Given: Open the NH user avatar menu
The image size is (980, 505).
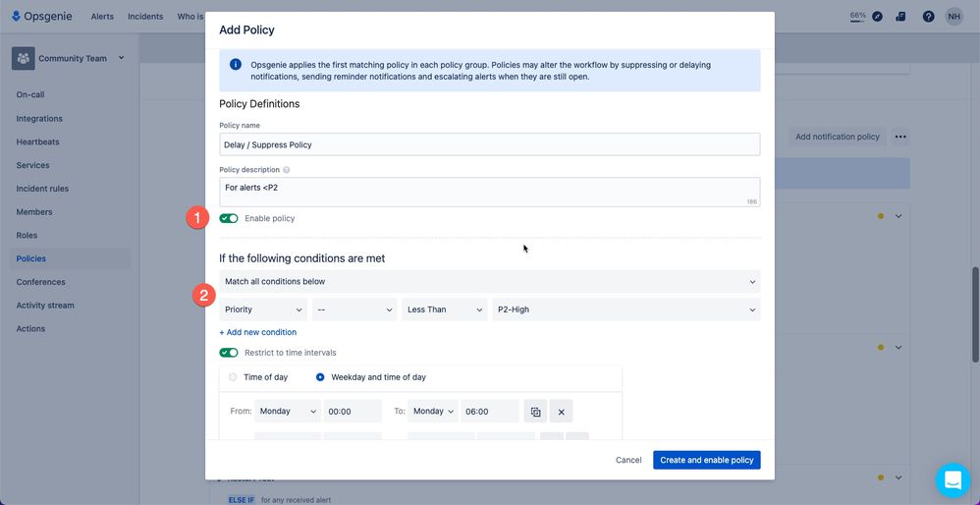Looking at the screenshot, I should [954, 17].
